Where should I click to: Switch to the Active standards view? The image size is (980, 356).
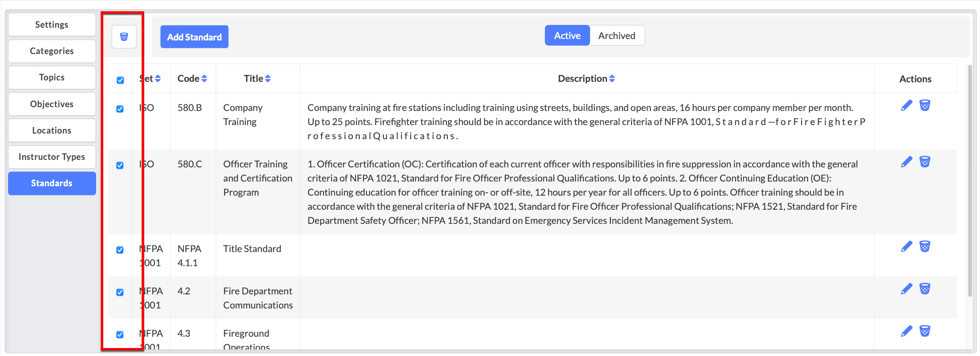pos(567,35)
